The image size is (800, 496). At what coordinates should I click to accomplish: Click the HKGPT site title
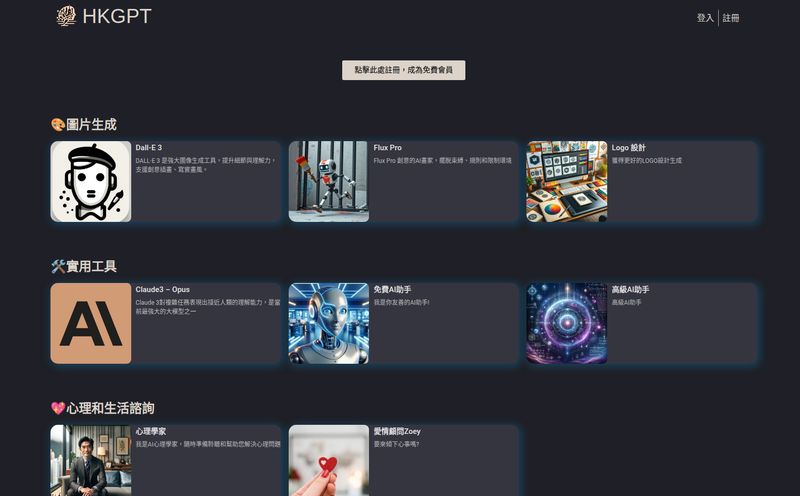point(117,16)
